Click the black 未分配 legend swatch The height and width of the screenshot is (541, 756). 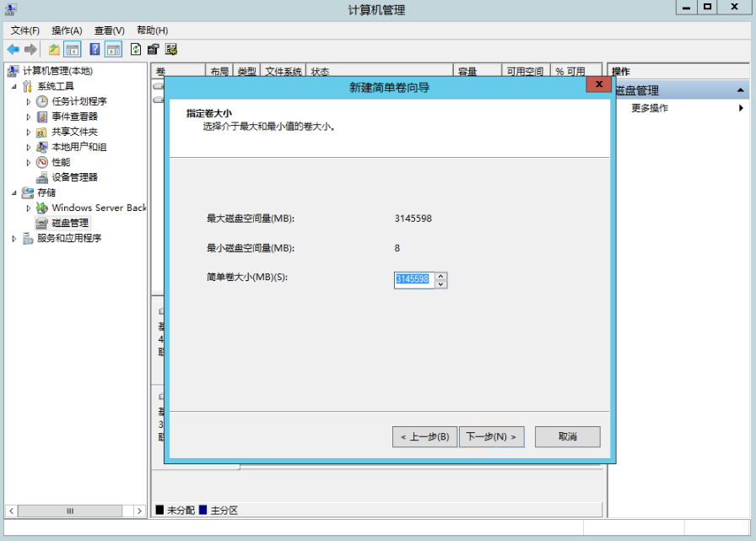point(159,510)
